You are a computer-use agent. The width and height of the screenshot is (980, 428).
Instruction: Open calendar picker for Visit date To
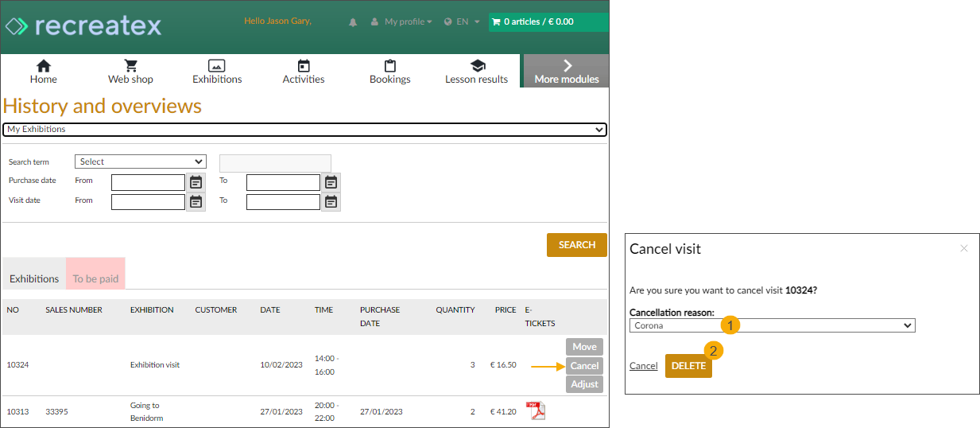click(331, 201)
